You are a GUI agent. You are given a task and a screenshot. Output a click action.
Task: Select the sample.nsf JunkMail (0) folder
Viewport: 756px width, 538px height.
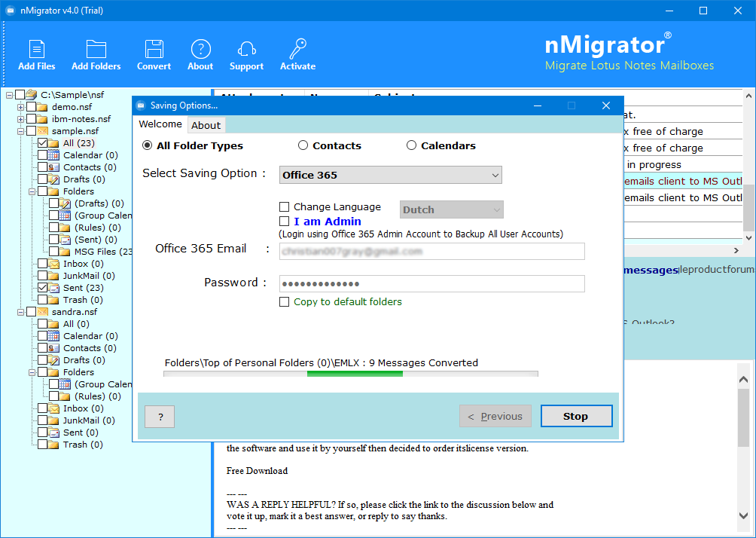(x=89, y=276)
